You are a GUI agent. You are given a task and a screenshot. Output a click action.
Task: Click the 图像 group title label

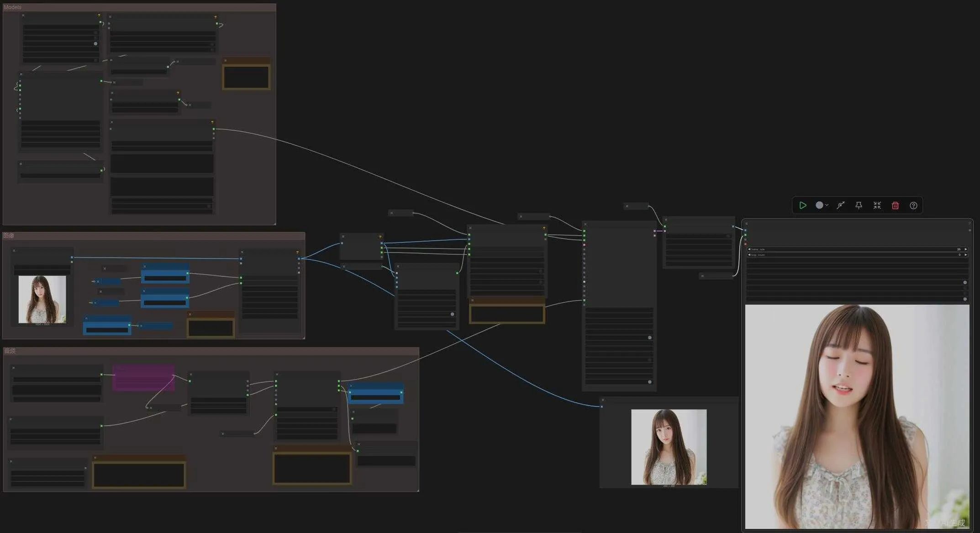pyautogui.click(x=9, y=236)
